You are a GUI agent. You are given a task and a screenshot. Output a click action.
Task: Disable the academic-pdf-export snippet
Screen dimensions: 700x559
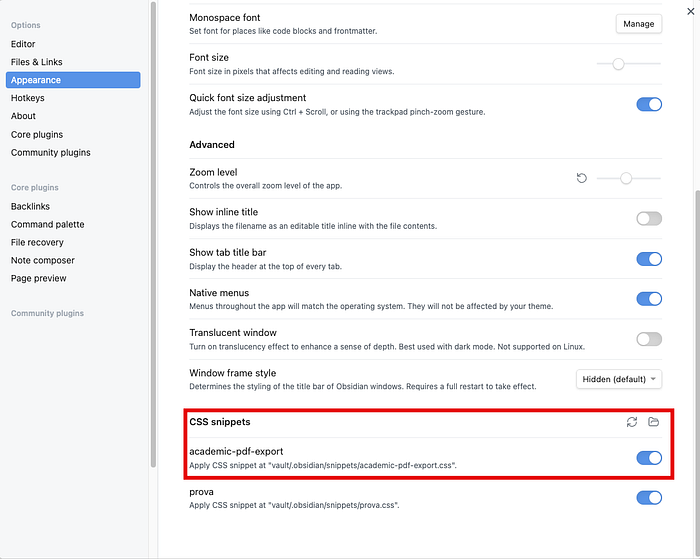[649, 458]
